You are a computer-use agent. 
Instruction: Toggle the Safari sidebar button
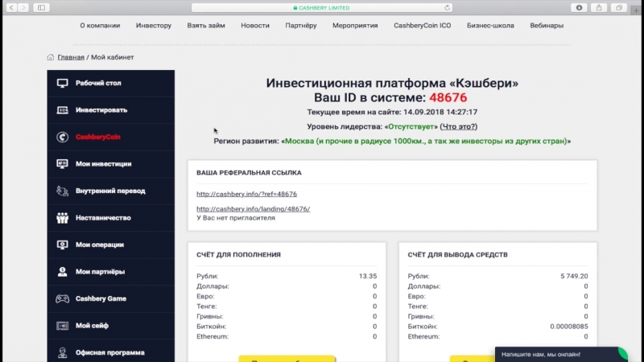click(x=42, y=7)
